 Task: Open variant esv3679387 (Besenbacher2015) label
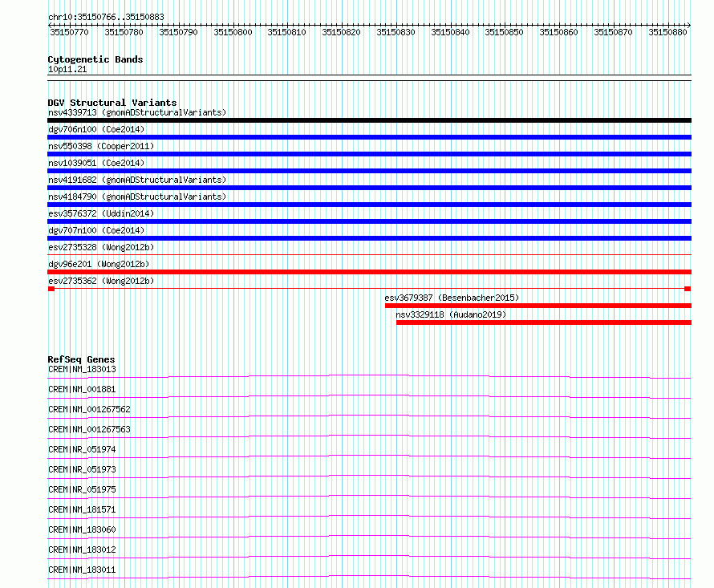(x=452, y=298)
